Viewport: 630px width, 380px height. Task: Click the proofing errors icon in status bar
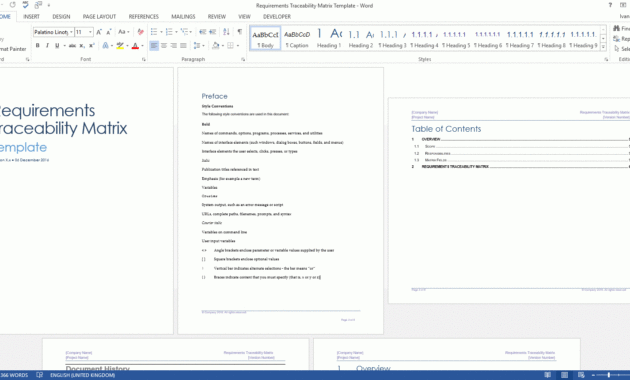[x=39, y=375]
